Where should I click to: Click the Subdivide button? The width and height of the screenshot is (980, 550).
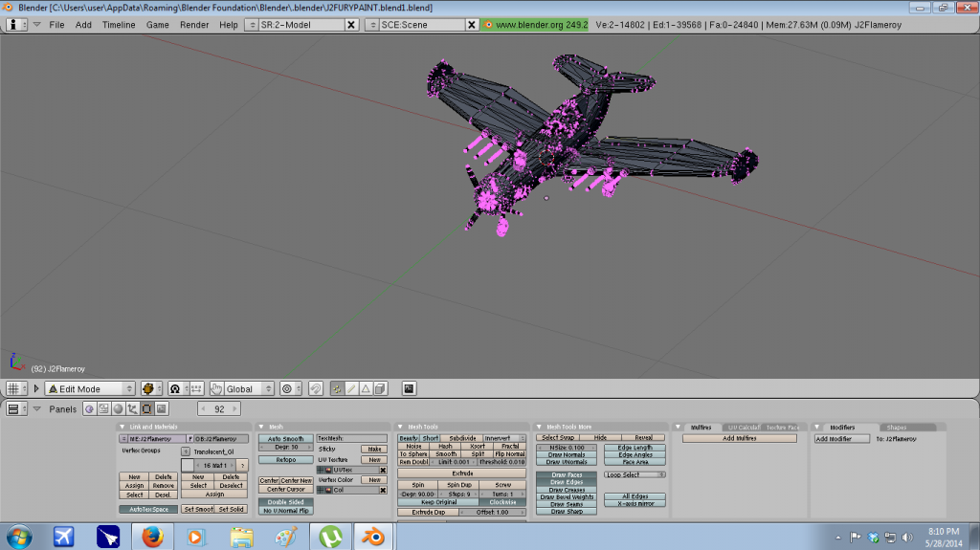[462, 438]
